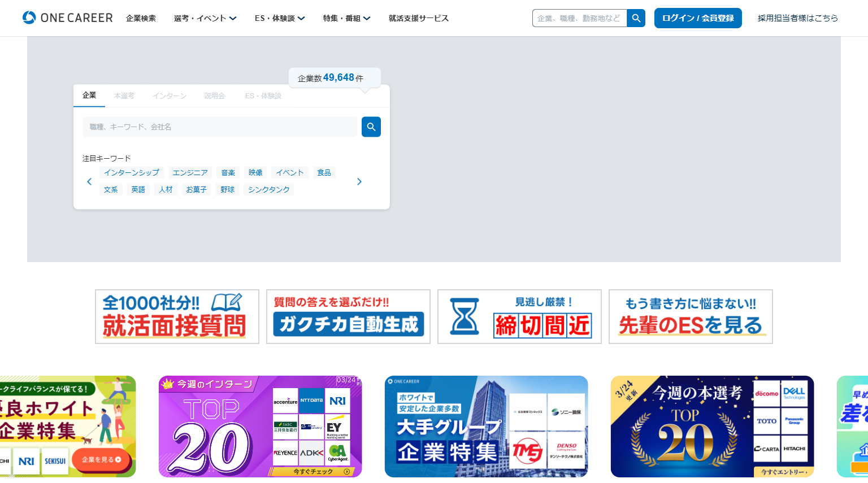
Task: Open the 締切間近 hourglass banner
Action: click(519, 317)
